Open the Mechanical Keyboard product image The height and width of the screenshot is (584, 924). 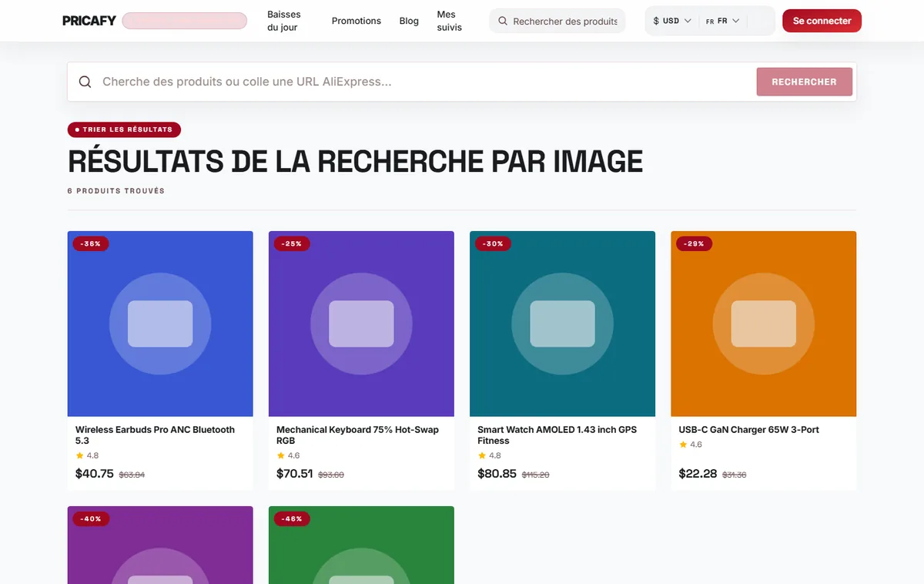coord(361,324)
